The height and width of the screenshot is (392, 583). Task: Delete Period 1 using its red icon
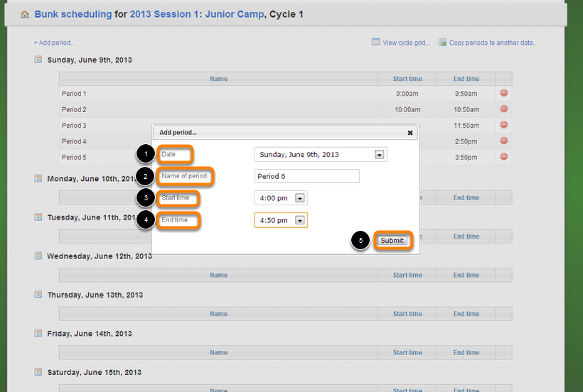click(x=503, y=93)
